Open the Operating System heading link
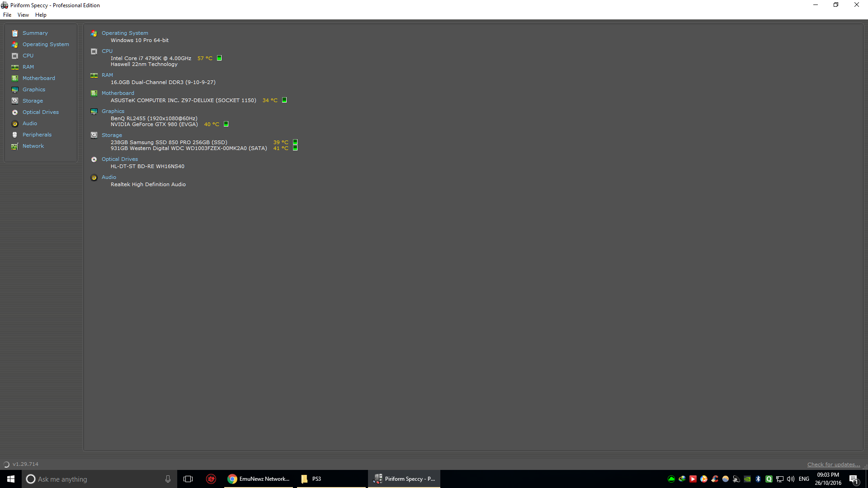Image resolution: width=868 pixels, height=488 pixels. (125, 33)
